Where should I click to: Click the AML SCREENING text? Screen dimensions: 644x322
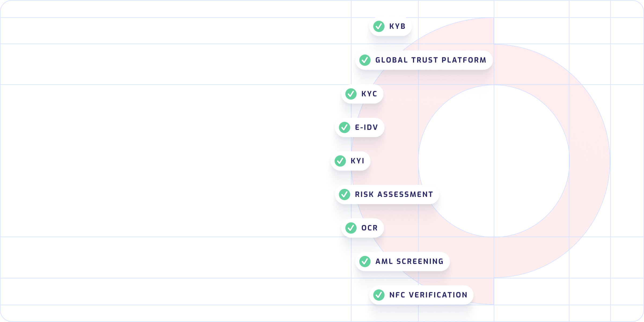409,261
